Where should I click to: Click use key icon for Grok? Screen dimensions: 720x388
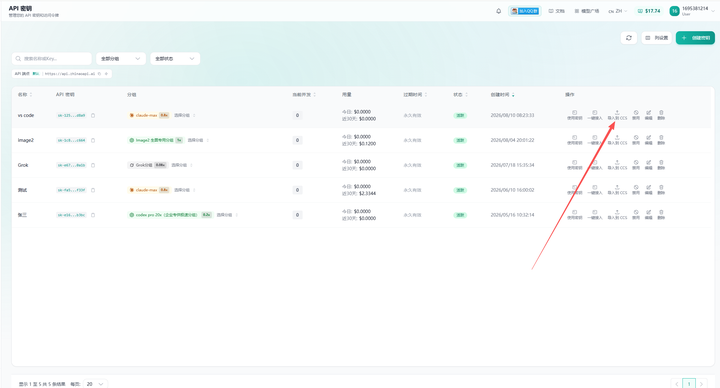tap(574, 165)
